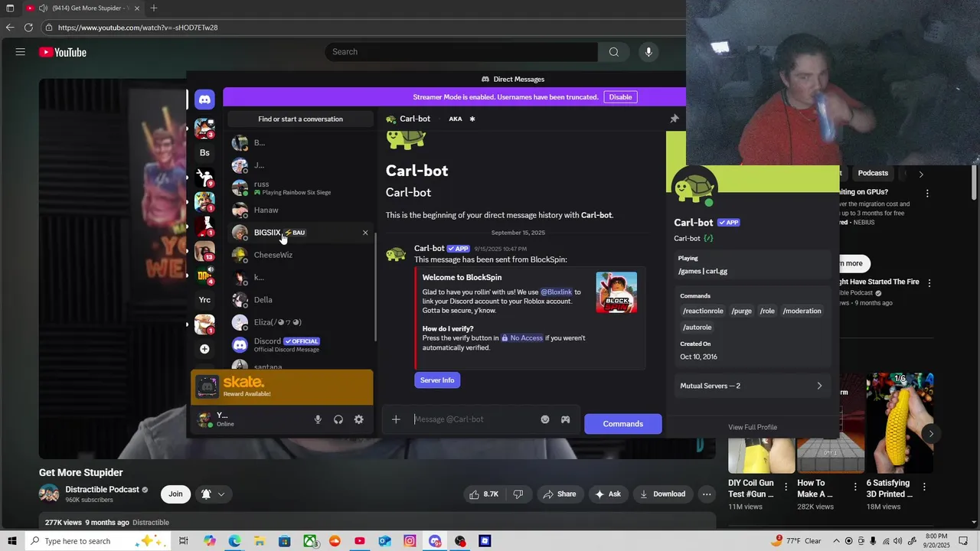Expand Mutual Servers — 2 in profile
The width and height of the screenshot is (980, 551).
click(x=751, y=386)
